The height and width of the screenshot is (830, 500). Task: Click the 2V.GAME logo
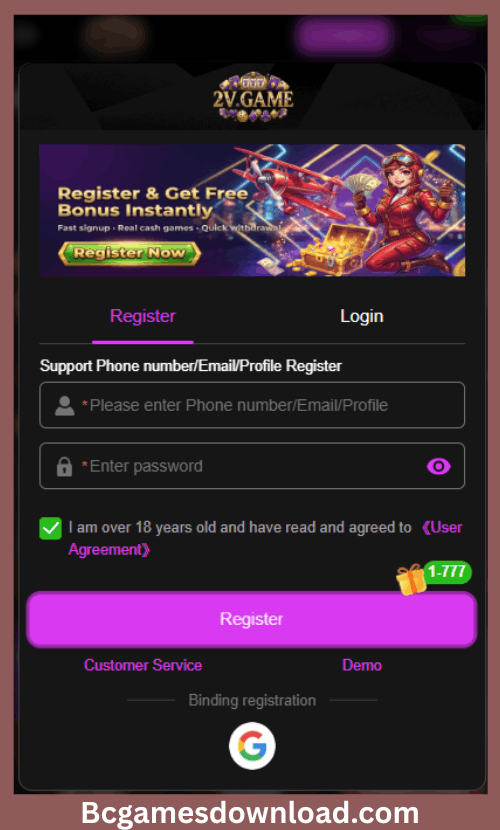coord(253,97)
